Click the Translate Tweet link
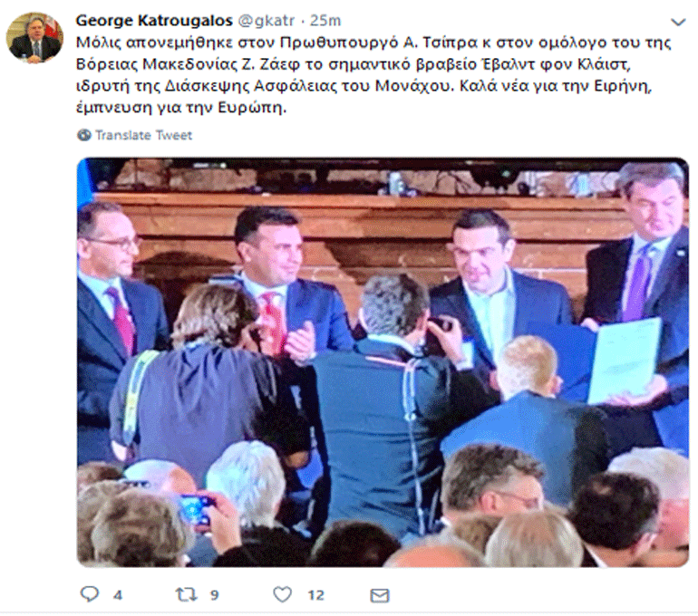 pos(144,135)
